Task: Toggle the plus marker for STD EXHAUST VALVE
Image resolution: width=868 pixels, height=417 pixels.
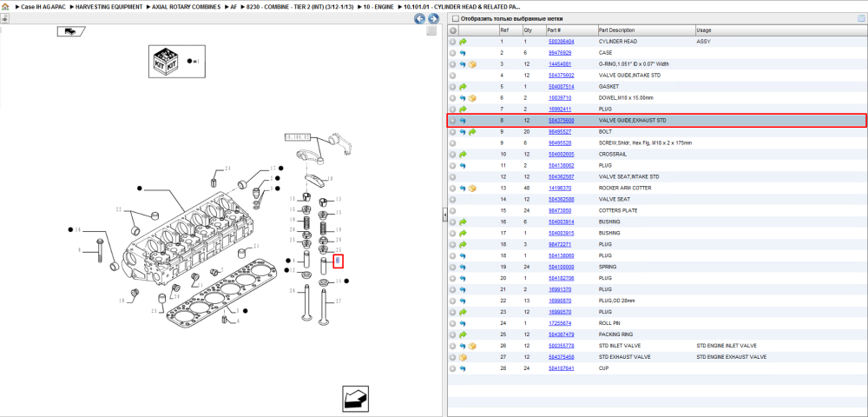Action: pos(453,357)
